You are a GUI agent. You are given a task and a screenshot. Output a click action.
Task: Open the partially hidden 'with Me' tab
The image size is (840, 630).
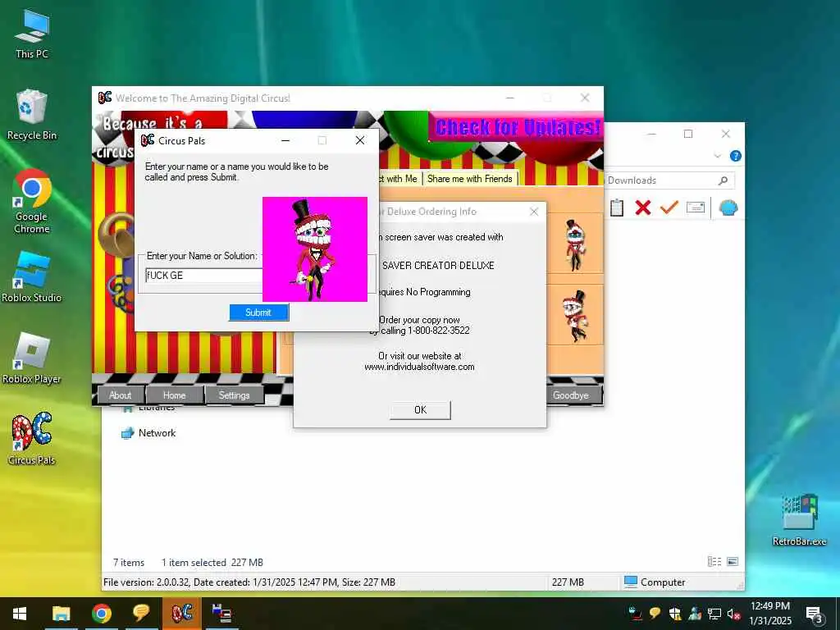click(x=399, y=179)
